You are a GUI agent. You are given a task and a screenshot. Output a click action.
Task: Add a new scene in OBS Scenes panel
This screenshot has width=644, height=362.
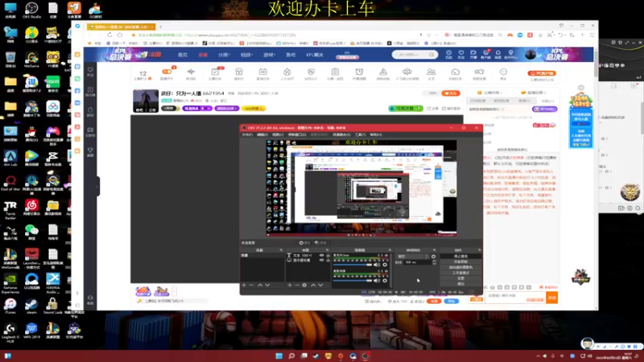coord(244,285)
